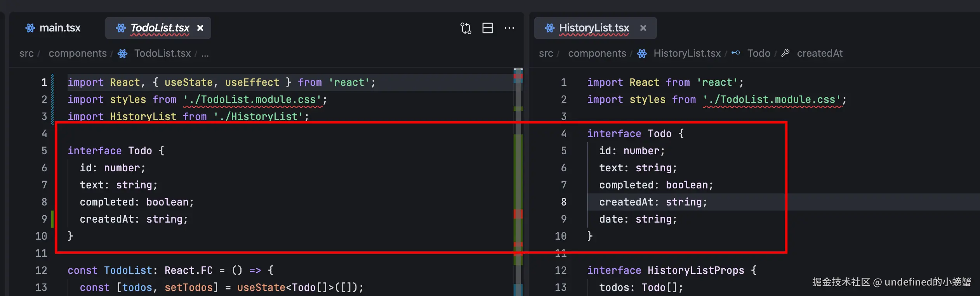Click the React icon on HistoryList.tsx tab
The image size is (980, 296).
click(x=549, y=28)
